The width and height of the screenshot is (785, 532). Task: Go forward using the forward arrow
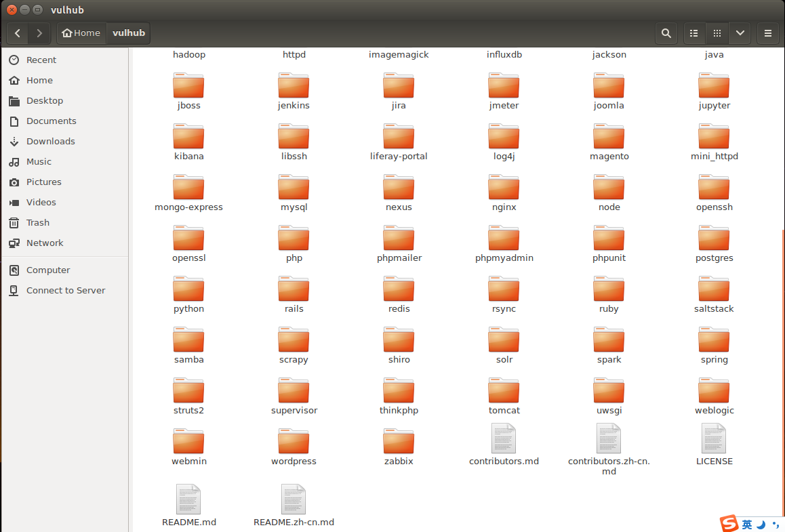pos(39,33)
